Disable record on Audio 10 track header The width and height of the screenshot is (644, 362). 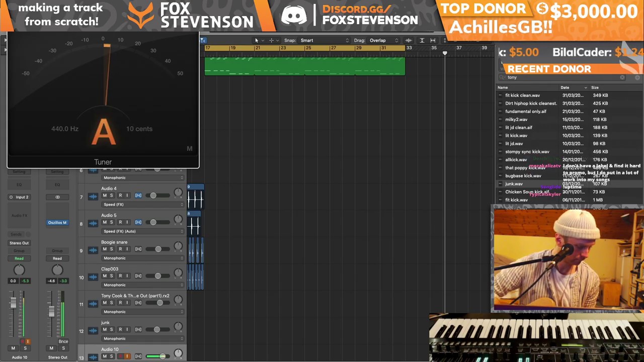point(120,356)
